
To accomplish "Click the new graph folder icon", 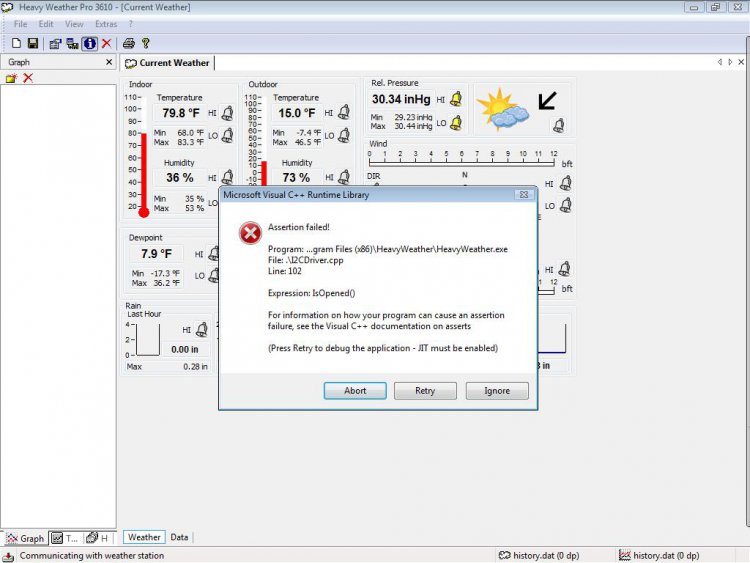I will [x=11, y=78].
